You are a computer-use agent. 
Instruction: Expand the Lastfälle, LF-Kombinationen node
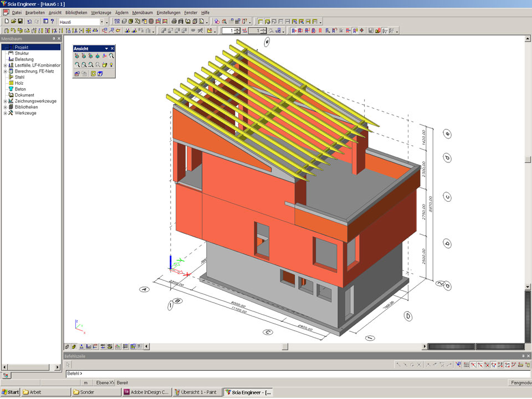(5, 65)
